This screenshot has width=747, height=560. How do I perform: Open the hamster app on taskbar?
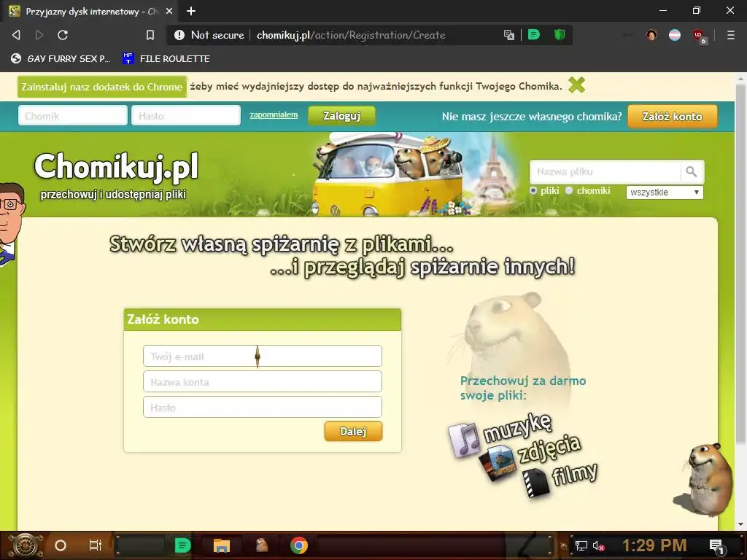[262, 545]
